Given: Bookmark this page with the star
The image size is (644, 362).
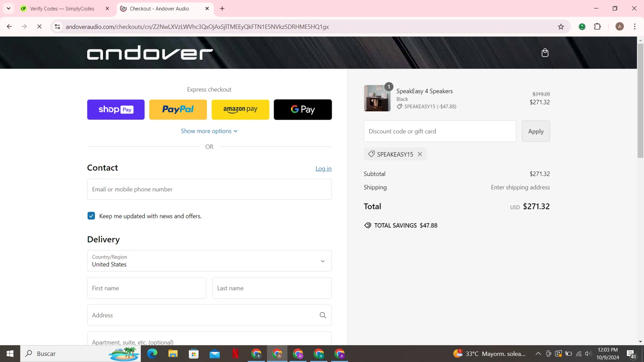Looking at the screenshot, I should pos(561,27).
